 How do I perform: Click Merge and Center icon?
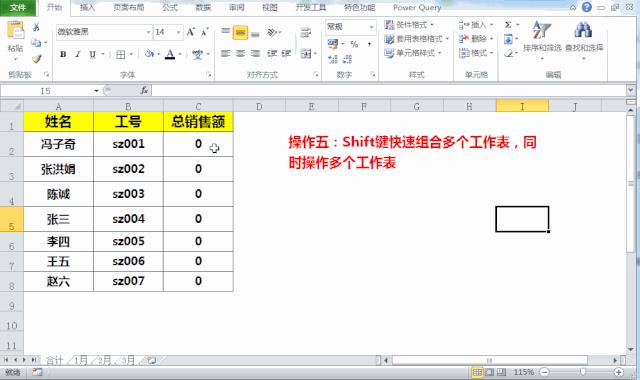coord(306,53)
